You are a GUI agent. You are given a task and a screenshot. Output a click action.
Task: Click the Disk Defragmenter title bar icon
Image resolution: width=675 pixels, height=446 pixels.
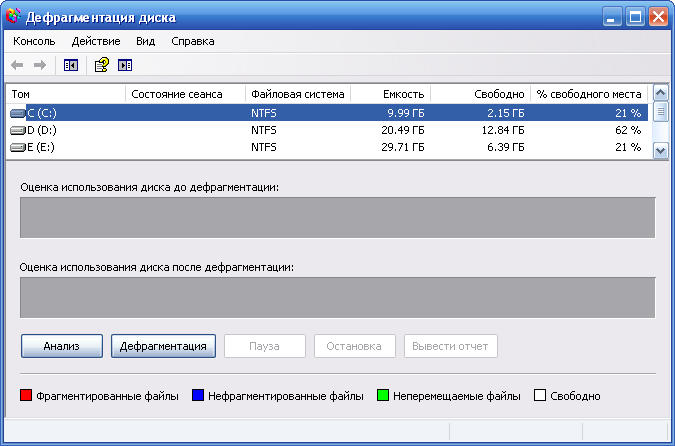tap(13, 16)
